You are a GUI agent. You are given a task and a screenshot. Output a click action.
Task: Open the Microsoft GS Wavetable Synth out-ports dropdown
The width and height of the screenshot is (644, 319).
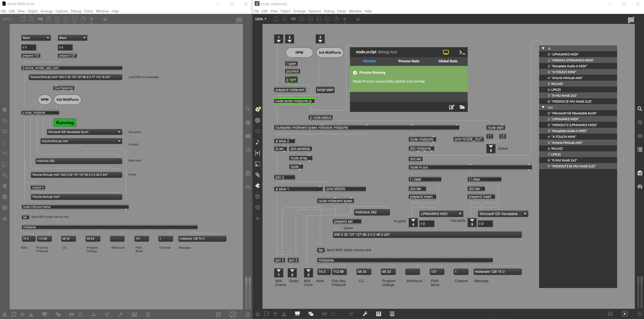[x=503, y=214]
